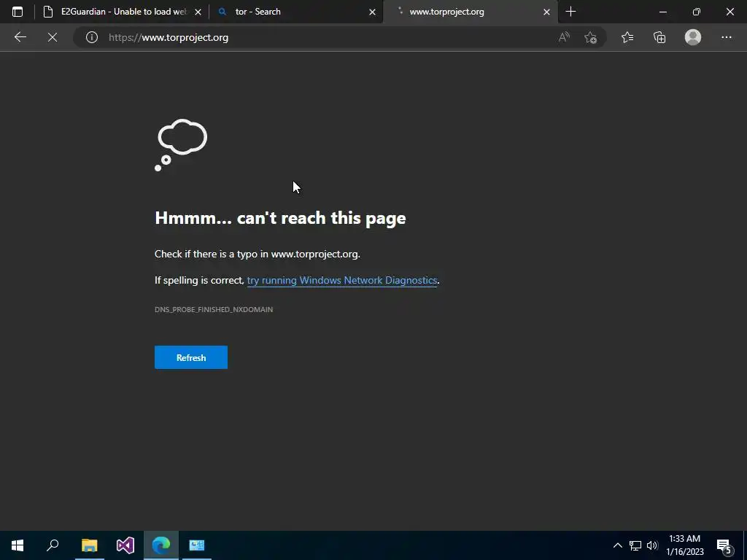Click the Refresh button

point(191,357)
